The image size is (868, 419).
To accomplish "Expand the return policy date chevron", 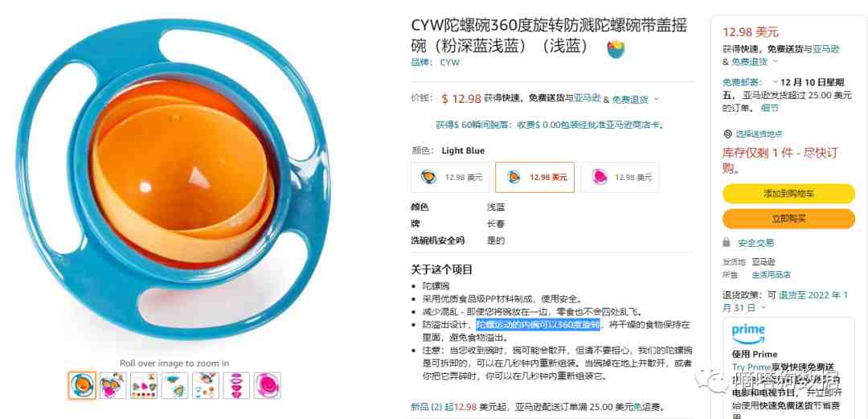I will (763, 307).
